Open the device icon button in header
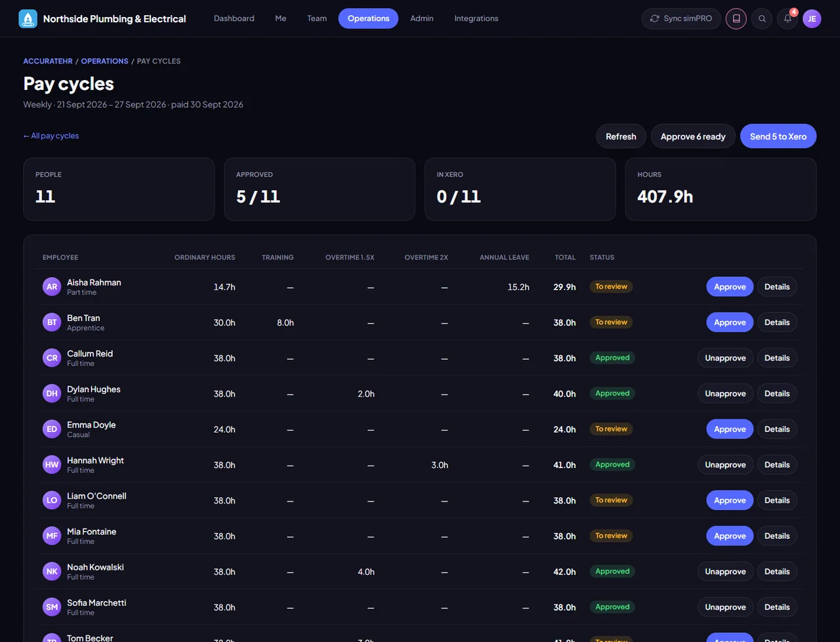Viewport: 840px width, 642px height. [x=736, y=18]
